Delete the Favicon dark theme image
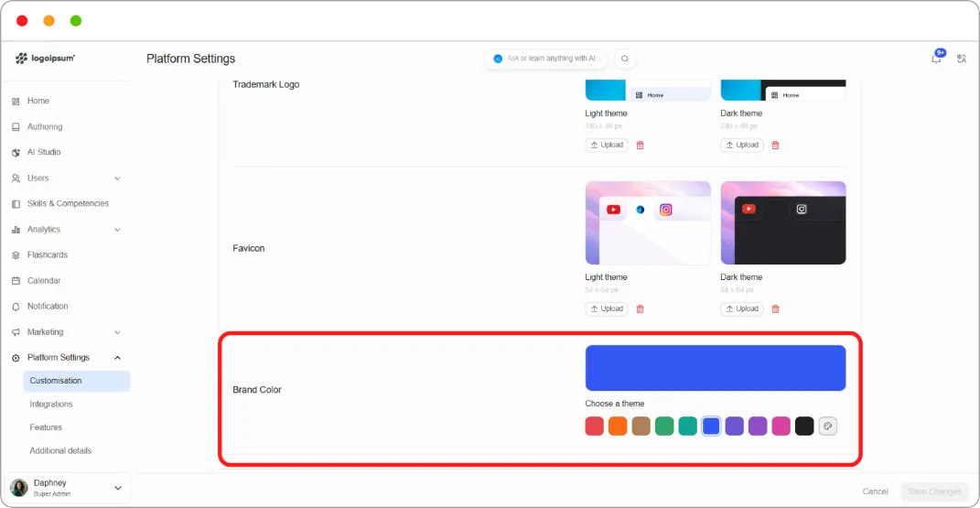The height and width of the screenshot is (508, 980). [775, 308]
